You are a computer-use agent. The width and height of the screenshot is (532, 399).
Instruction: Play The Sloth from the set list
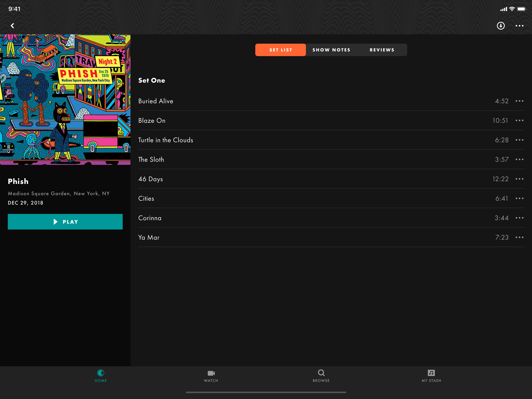(x=151, y=159)
